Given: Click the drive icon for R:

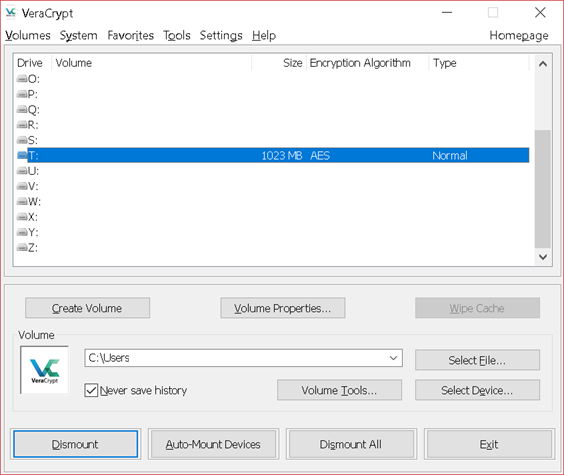Looking at the screenshot, I should [x=22, y=125].
